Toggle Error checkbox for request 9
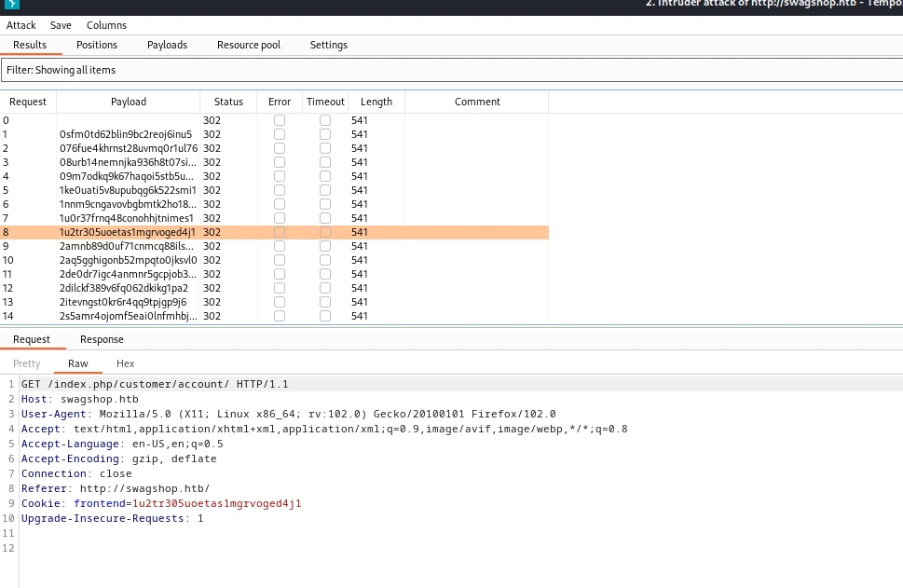The width and height of the screenshot is (903, 588). tap(280, 246)
